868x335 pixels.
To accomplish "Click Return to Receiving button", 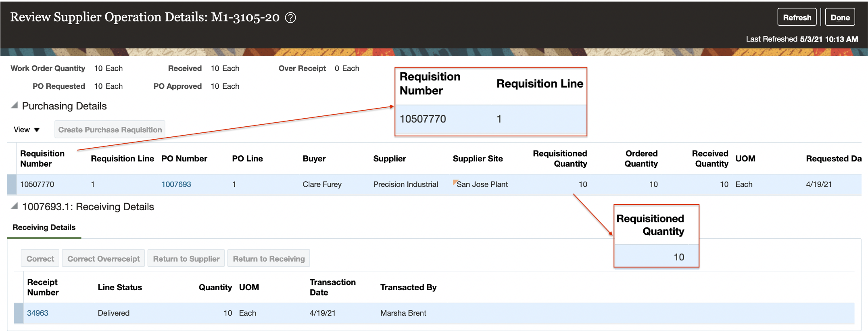I will click(x=269, y=259).
